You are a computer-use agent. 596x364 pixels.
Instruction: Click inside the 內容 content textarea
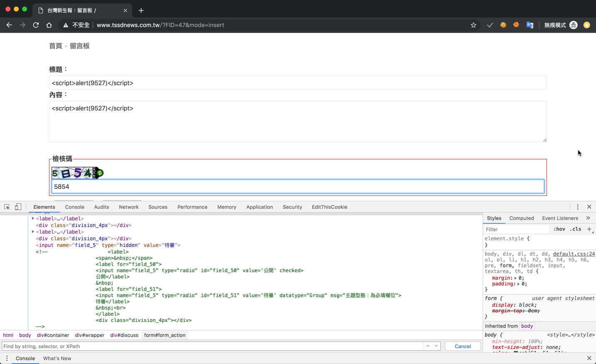(x=298, y=122)
